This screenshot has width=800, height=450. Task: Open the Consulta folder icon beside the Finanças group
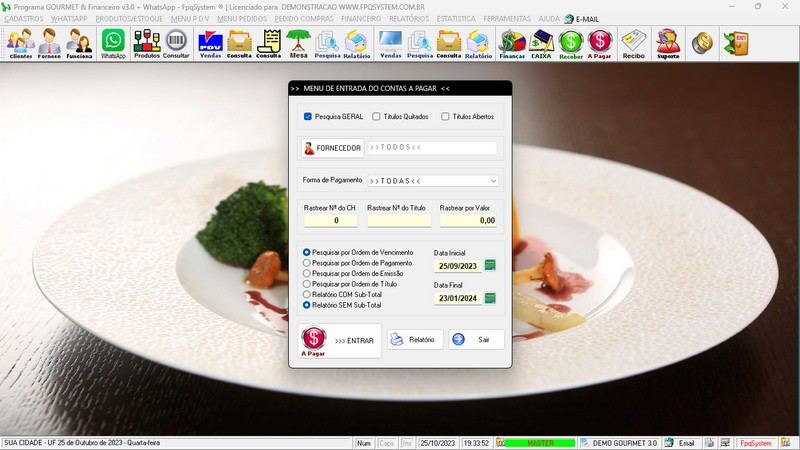(449, 43)
